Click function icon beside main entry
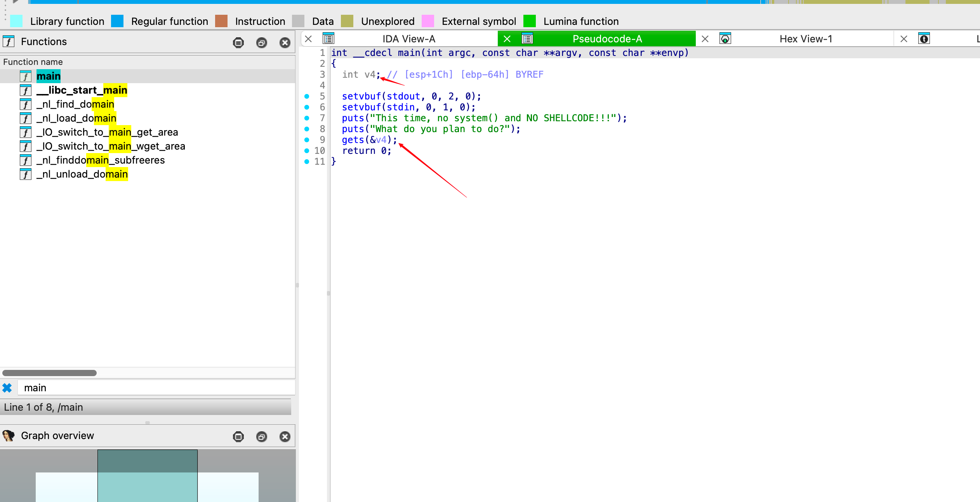980x502 pixels. (26, 76)
